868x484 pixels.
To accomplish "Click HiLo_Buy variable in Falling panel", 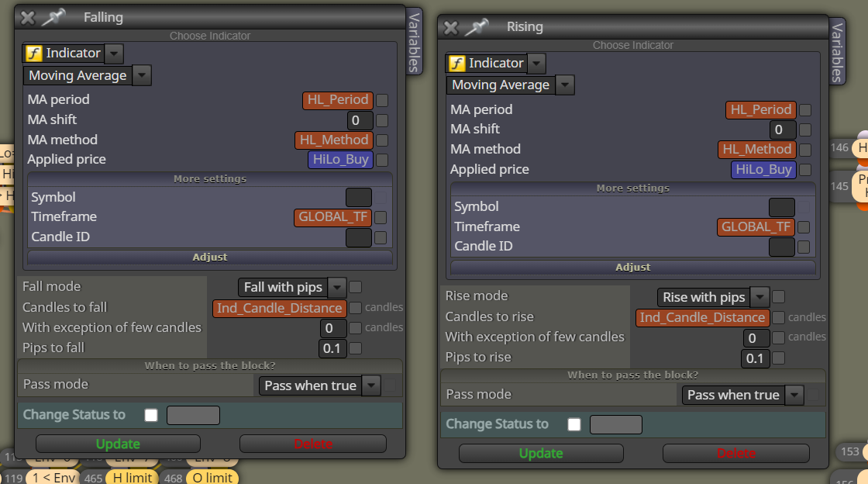I will coord(340,160).
